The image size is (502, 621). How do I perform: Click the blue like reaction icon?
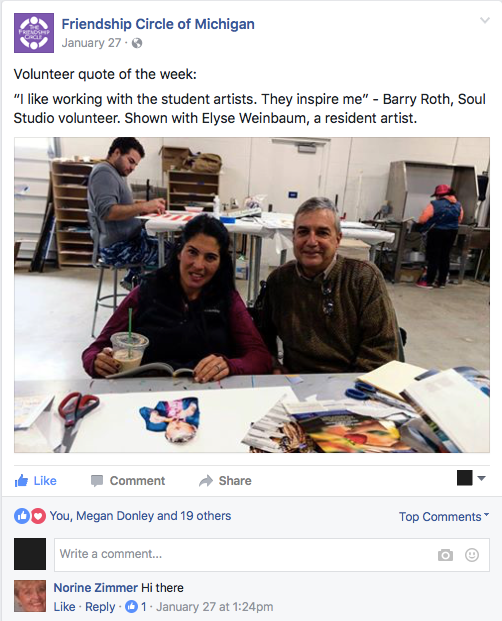coord(22,516)
